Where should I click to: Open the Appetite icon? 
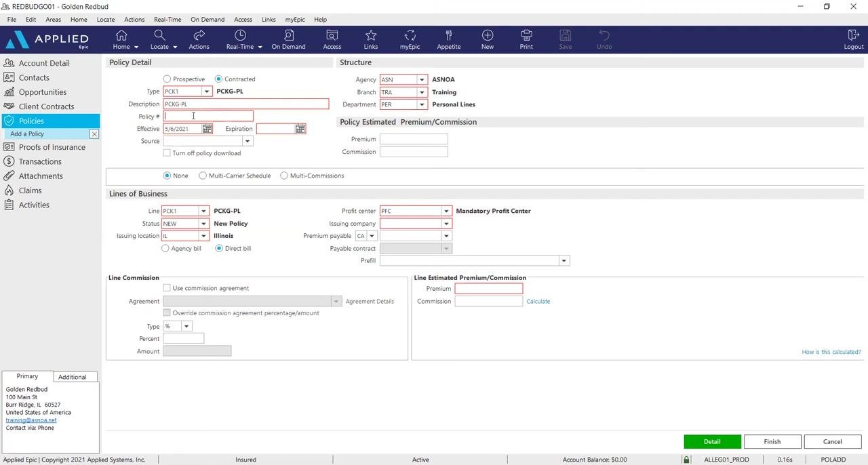click(449, 35)
